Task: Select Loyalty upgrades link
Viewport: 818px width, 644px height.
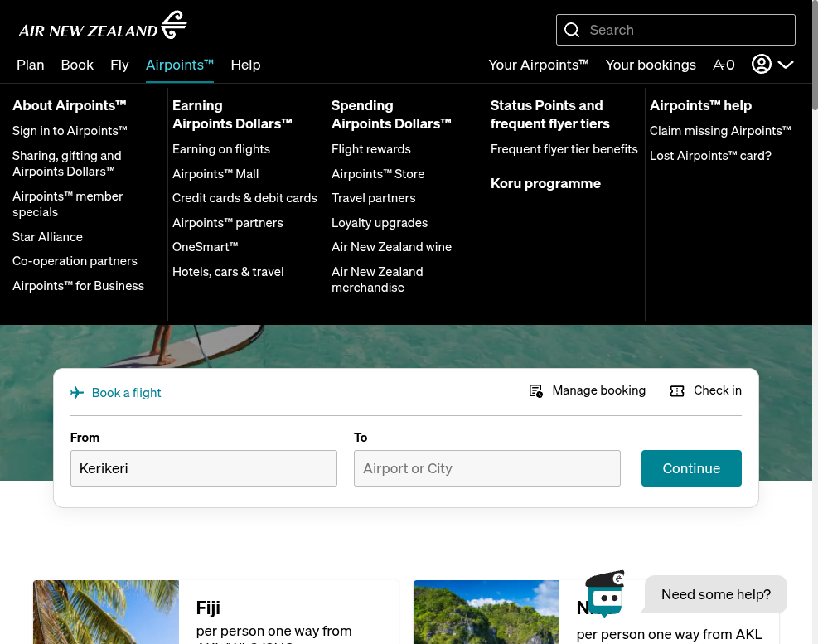Action: pyautogui.click(x=380, y=223)
